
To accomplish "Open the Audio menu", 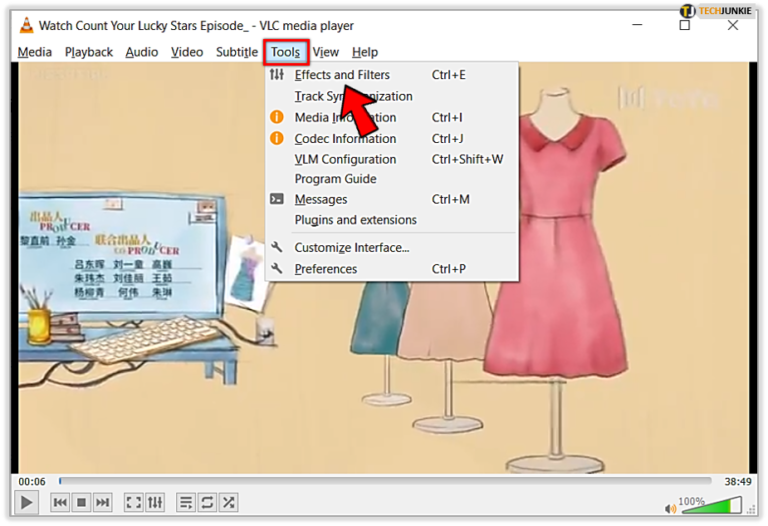I will (142, 52).
